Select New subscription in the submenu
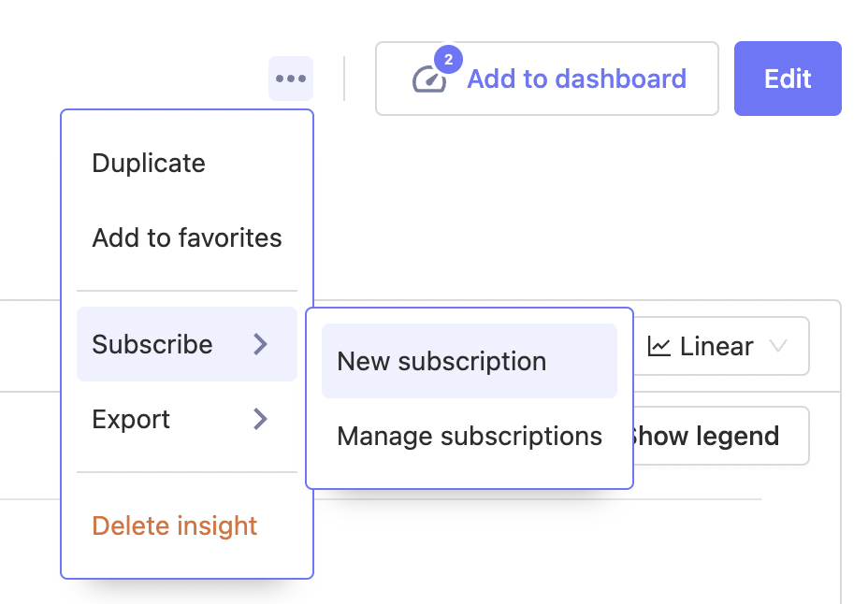 click(443, 361)
